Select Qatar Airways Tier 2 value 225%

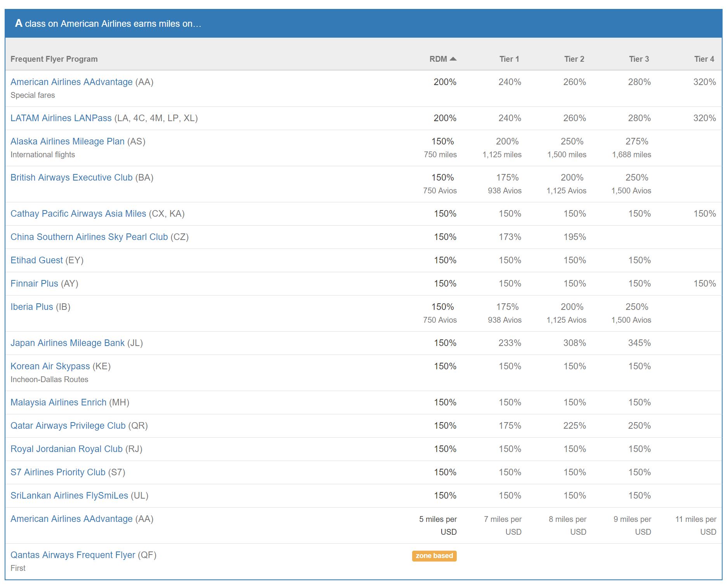point(575,426)
